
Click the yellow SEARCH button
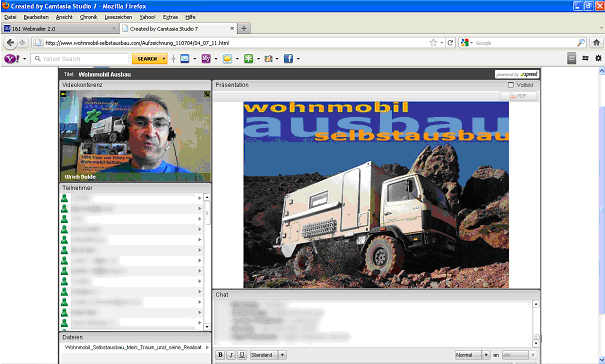150,59
